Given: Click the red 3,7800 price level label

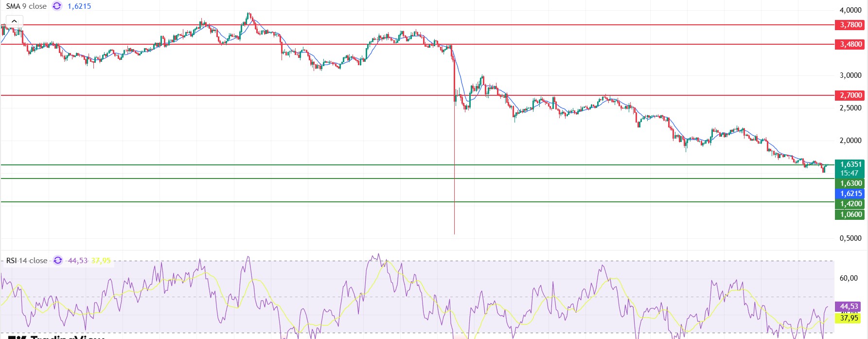Looking at the screenshot, I should (x=850, y=25).
